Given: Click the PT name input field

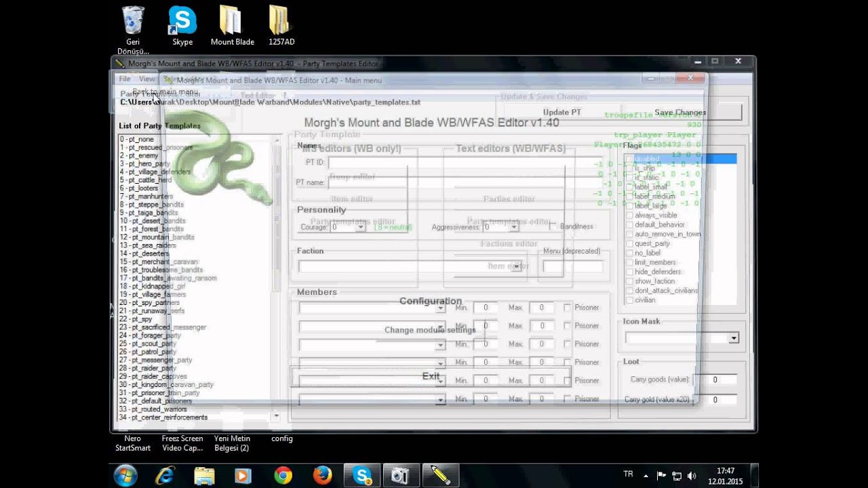Looking at the screenshot, I should point(465,182).
